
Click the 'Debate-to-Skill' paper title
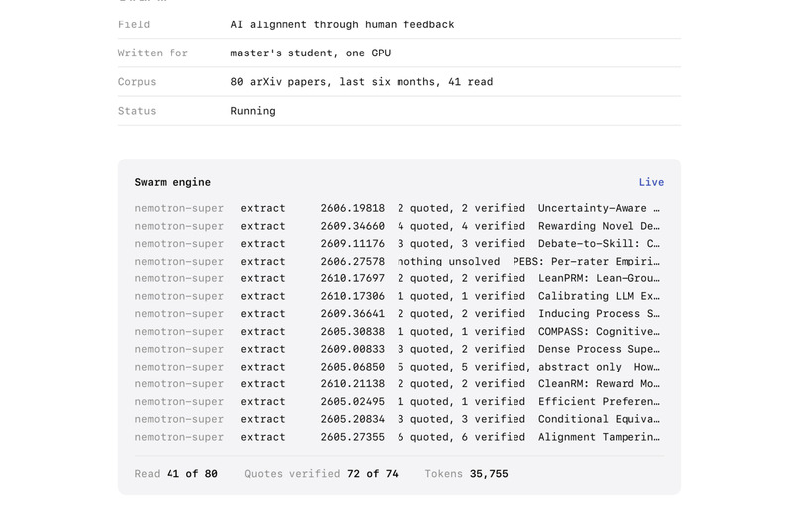pos(599,244)
